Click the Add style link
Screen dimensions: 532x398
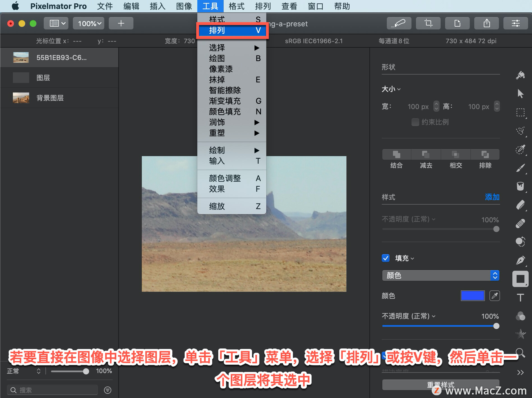point(492,197)
